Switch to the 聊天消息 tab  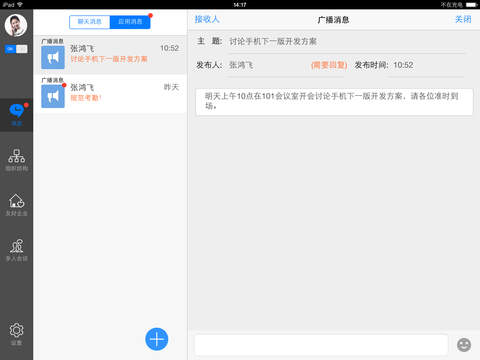(x=90, y=22)
